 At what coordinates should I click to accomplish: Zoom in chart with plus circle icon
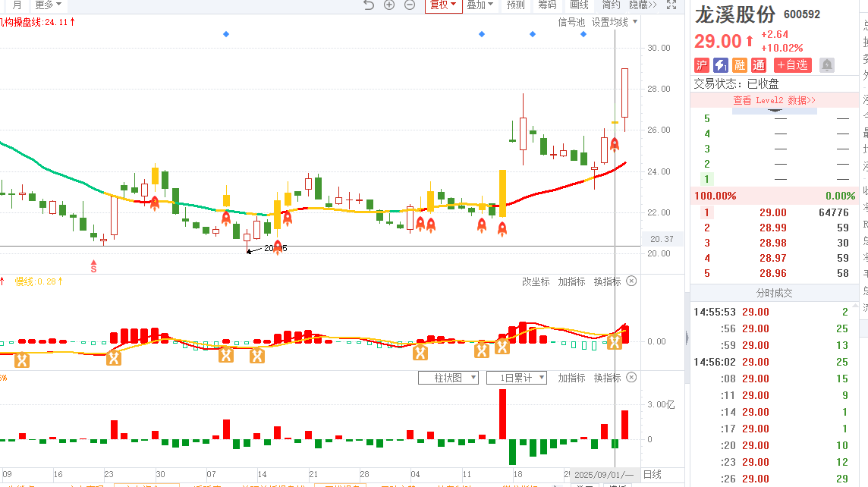click(x=389, y=5)
